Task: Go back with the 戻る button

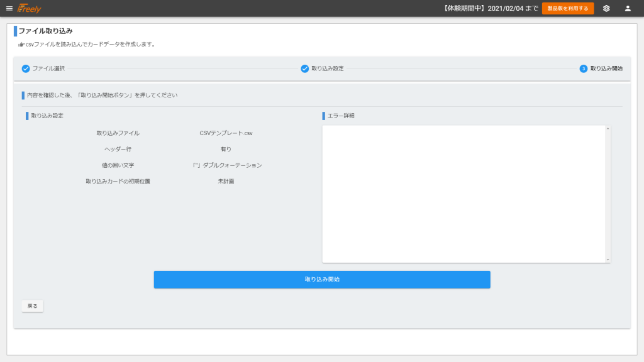Action: [32, 306]
